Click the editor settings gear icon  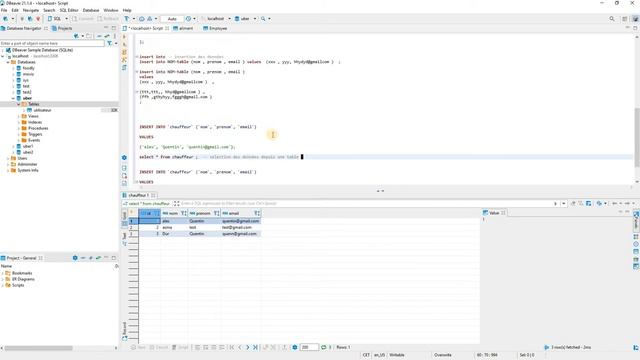pyautogui.click(x=124, y=158)
